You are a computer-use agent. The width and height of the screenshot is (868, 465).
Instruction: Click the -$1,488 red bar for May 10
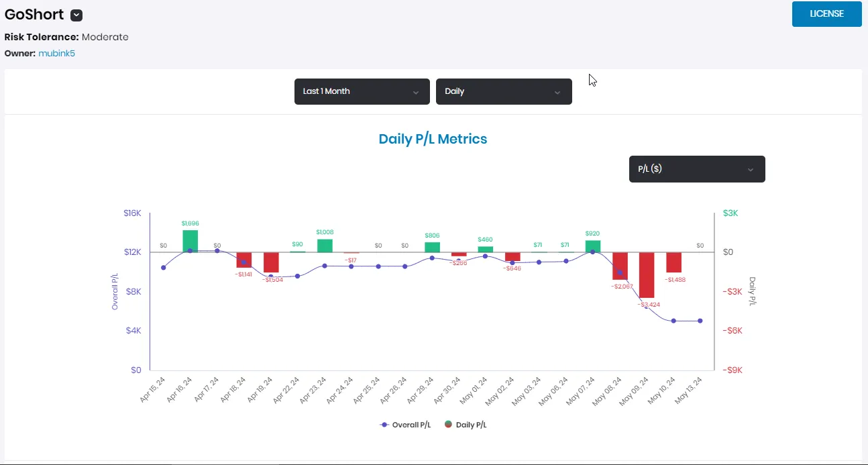click(673, 262)
